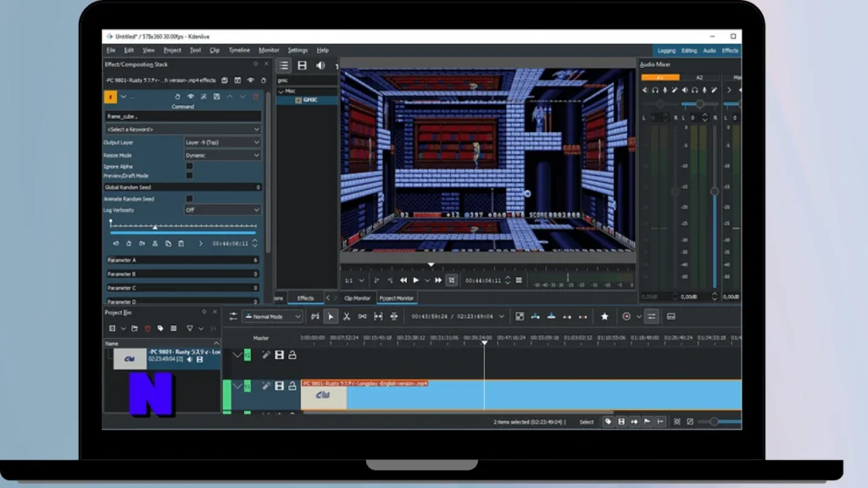Check the Animate Random Seed checkbox
This screenshot has width=868, height=488.
pyautogui.click(x=189, y=198)
